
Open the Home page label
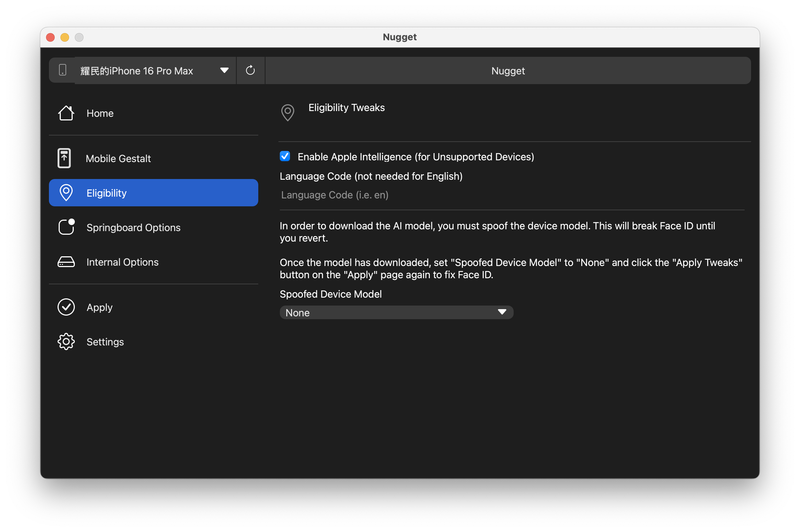pos(100,113)
